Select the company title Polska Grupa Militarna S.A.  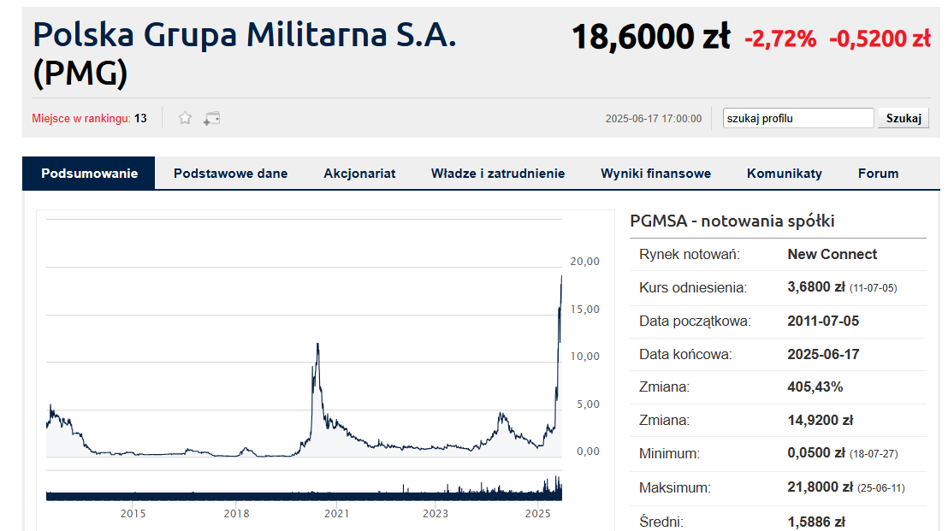[x=244, y=34]
